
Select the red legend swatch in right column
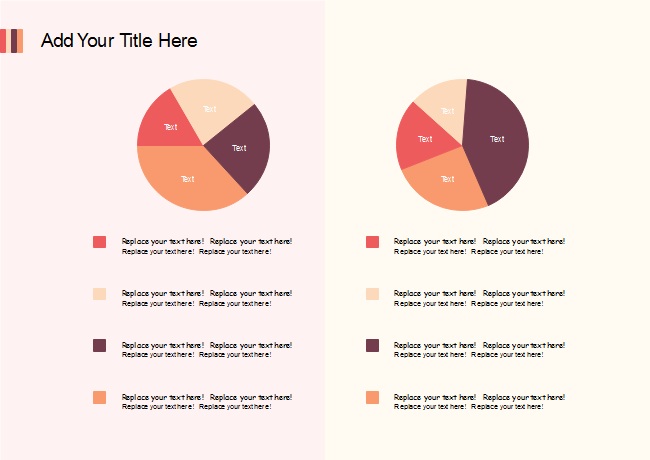click(372, 242)
